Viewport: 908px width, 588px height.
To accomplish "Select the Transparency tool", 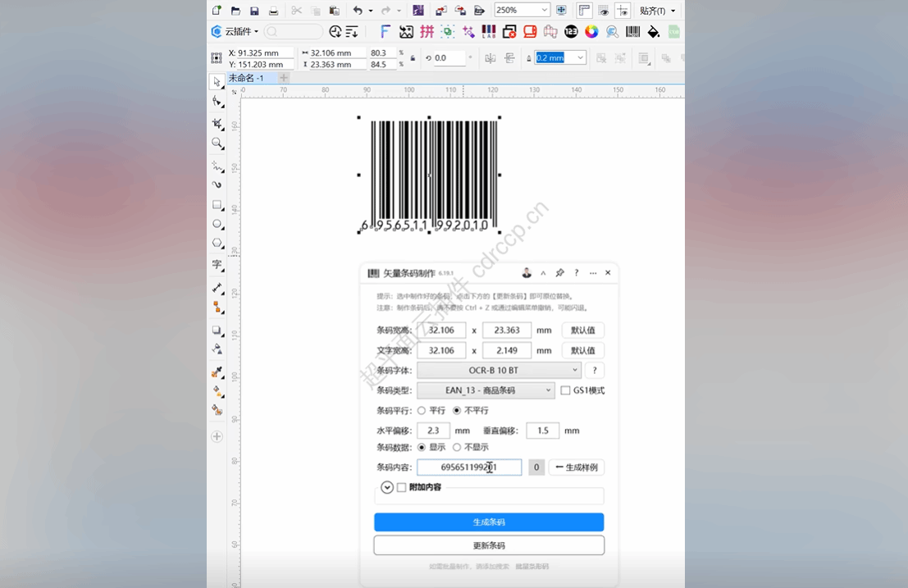I will [217, 349].
